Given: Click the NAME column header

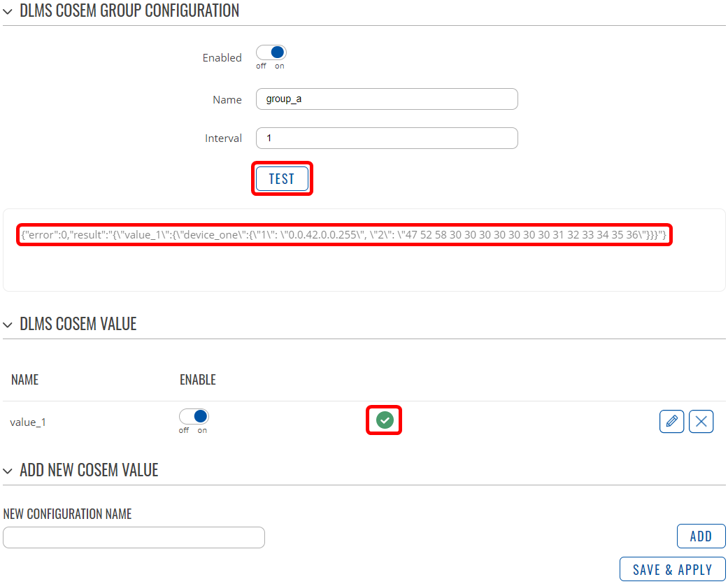Looking at the screenshot, I should coord(24,380).
